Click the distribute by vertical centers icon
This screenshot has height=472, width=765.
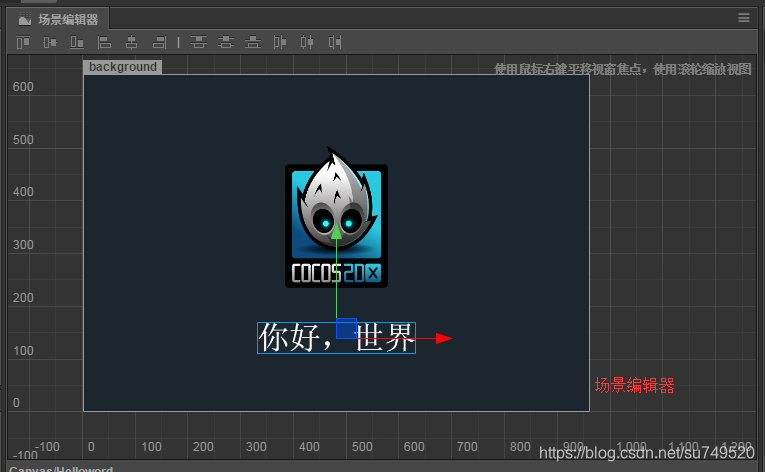pyautogui.click(x=225, y=42)
